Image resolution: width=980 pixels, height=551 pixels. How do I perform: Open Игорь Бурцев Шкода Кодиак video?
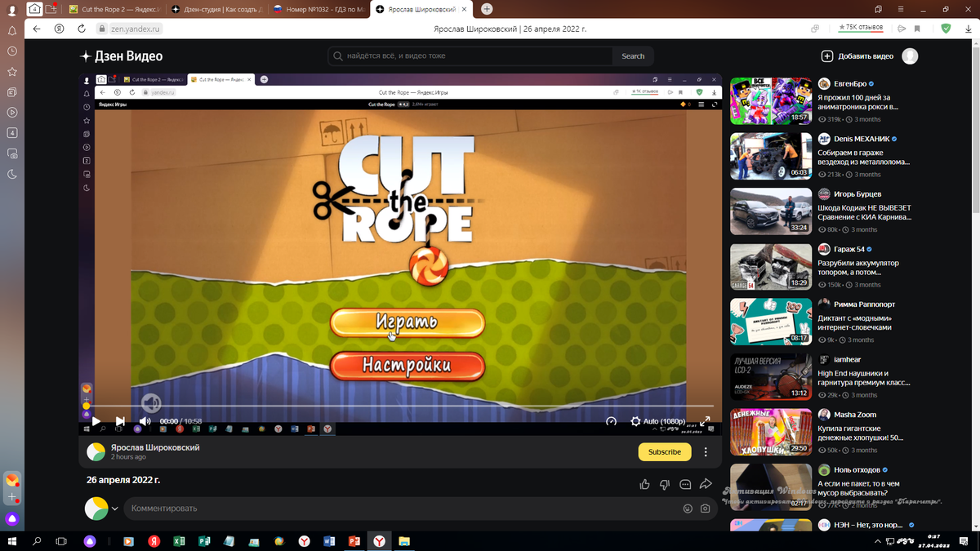(864, 212)
